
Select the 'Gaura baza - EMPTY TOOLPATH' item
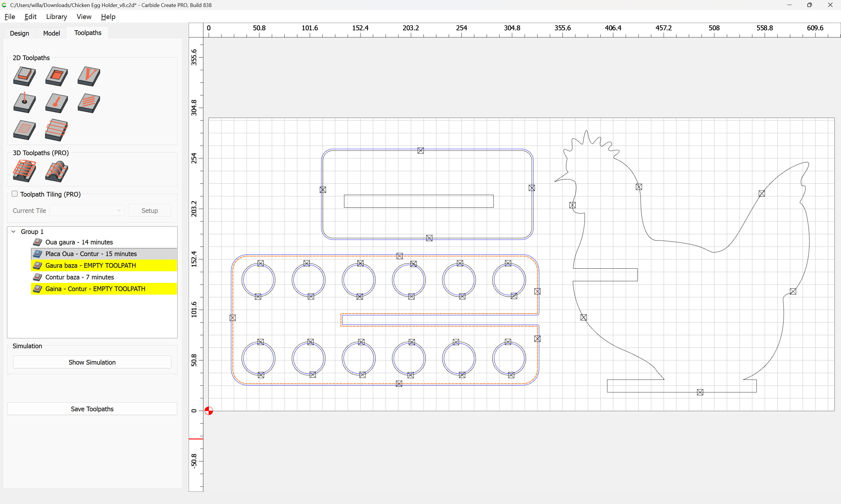point(91,266)
